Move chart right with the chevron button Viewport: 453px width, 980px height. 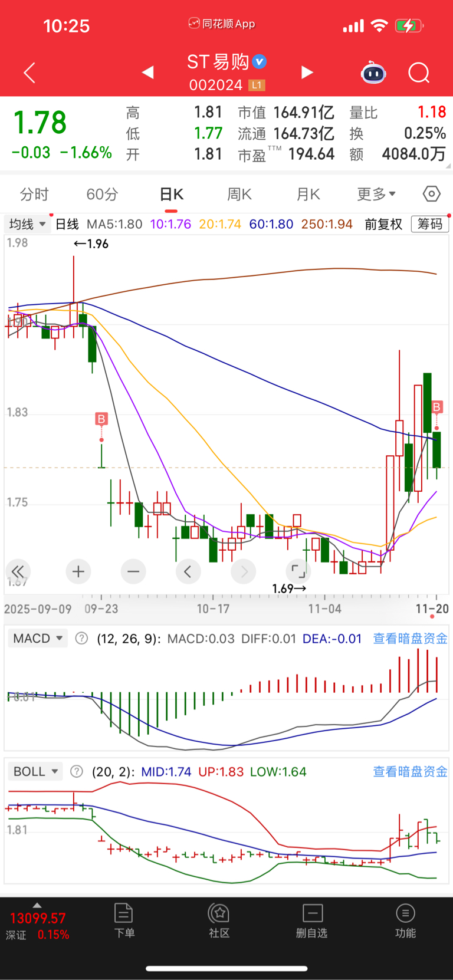point(244,571)
